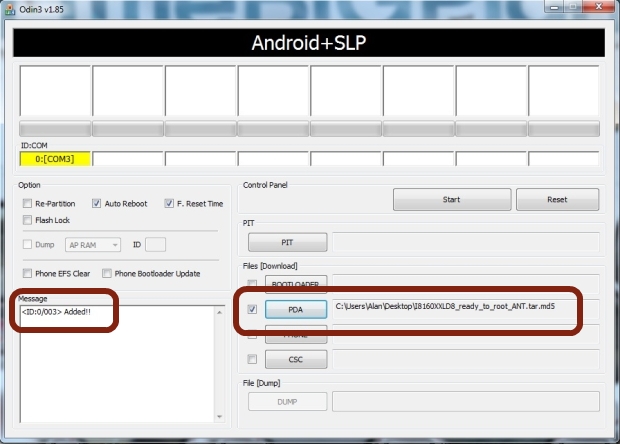The image size is (620, 444).
Task: Open the AP RAM dropdown
Action: pyautogui.click(x=93, y=245)
